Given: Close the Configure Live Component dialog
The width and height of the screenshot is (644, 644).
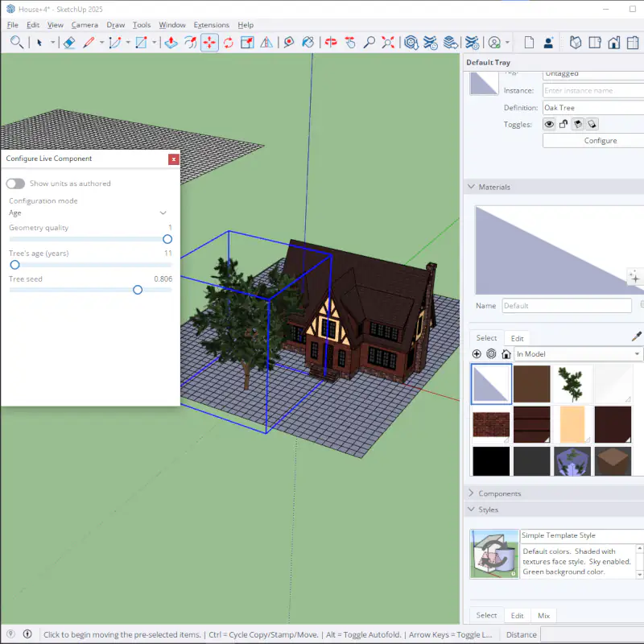Looking at the screenshot, I should [173, 159].
